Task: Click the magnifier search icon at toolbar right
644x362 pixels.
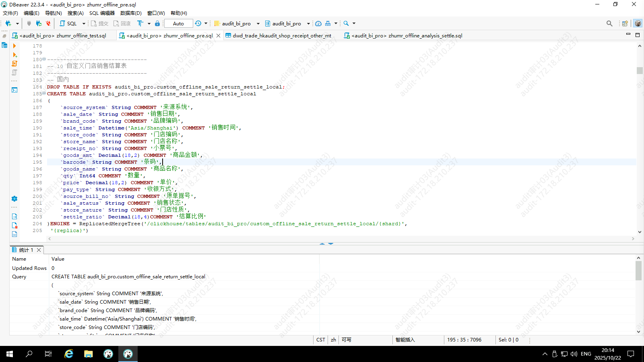Action: 609,23
